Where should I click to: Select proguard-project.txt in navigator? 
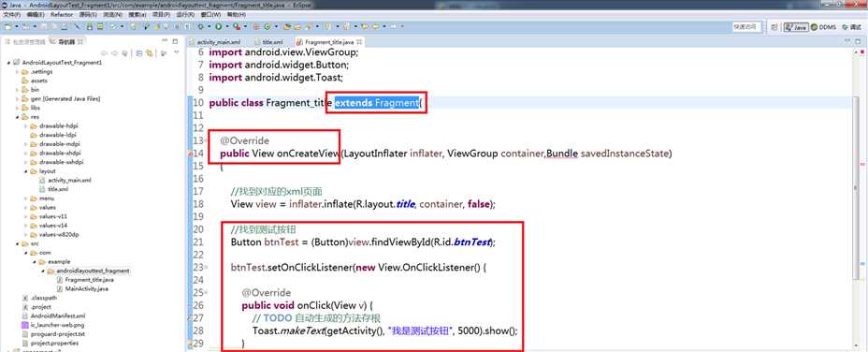point(53,333)
